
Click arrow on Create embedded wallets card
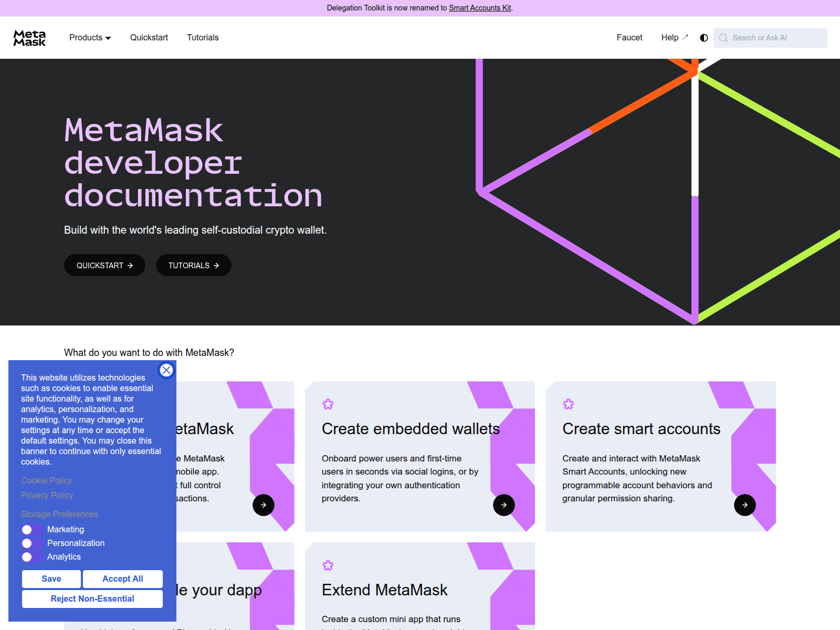click(x=504, y=505)
